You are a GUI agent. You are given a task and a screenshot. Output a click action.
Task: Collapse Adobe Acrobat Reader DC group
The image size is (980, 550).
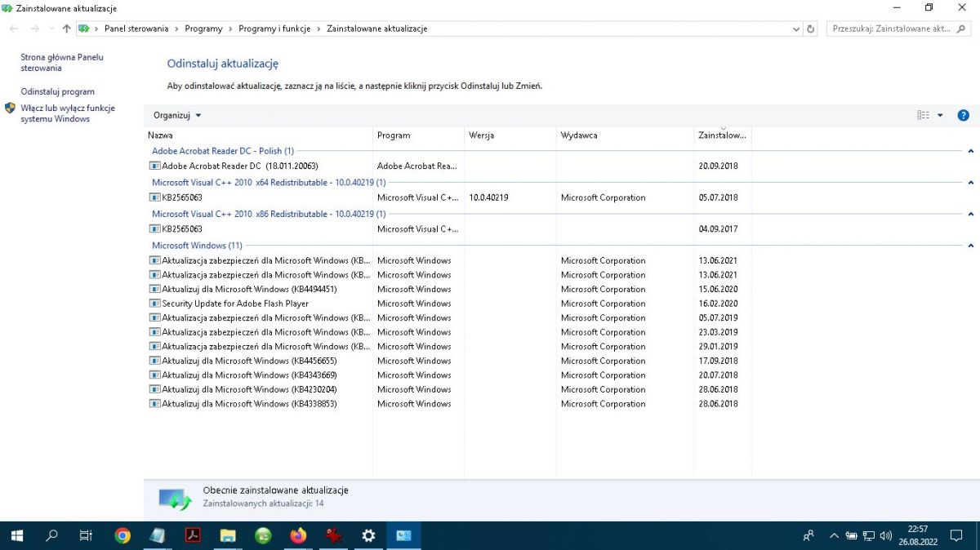970,151
